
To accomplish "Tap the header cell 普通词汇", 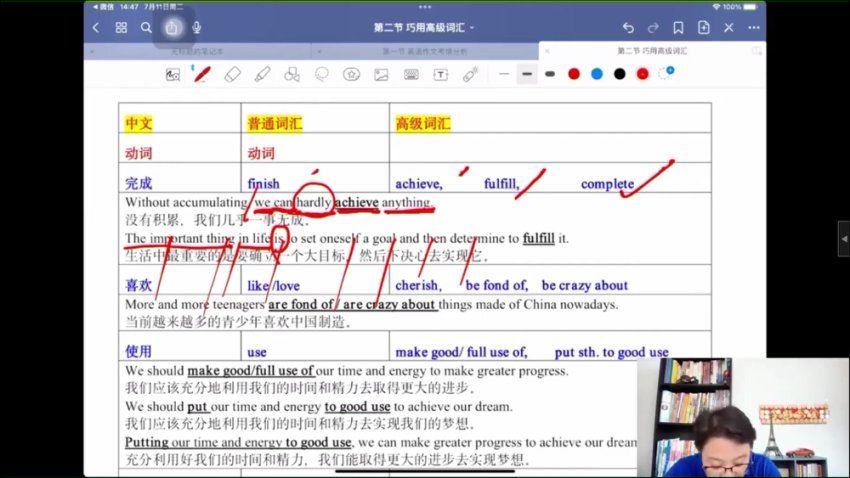I will point(275,124).
